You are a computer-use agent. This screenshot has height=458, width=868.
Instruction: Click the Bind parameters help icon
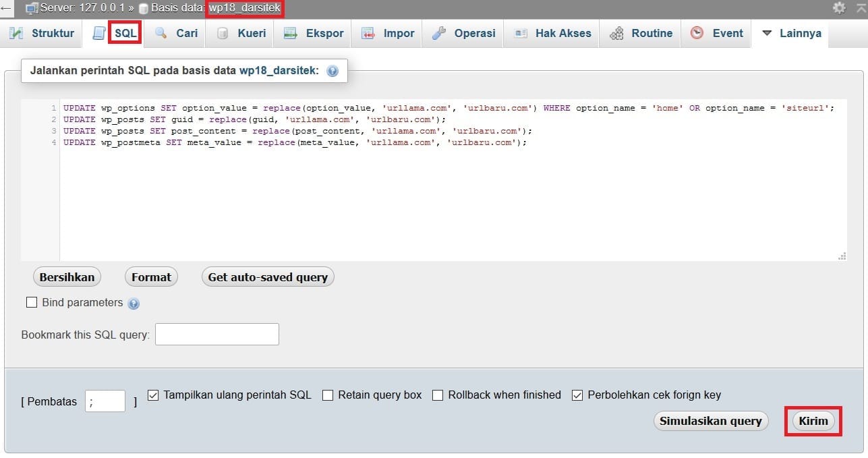[x=134, y=304]
